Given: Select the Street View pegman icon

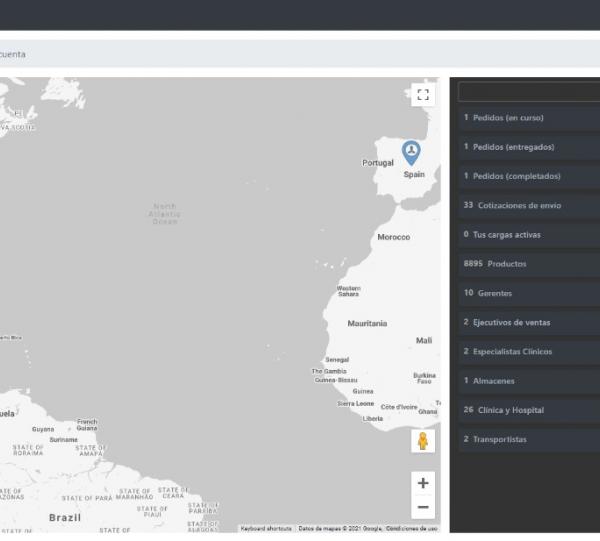Looking at the screenshot, I should click(x=422, y=441).
